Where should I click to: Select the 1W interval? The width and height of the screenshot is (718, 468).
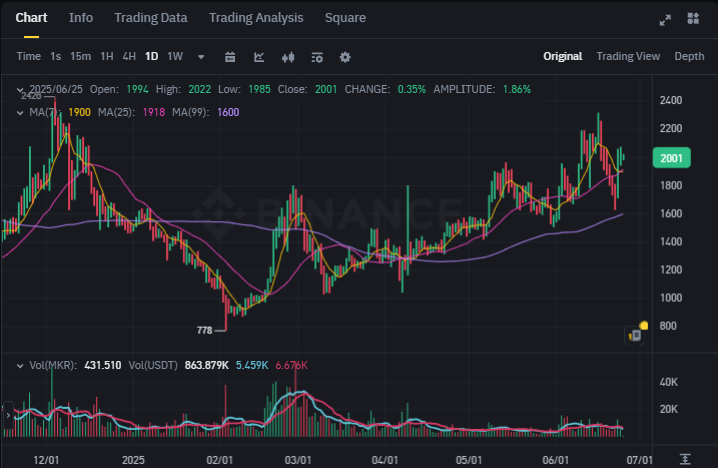click(175, 56)
